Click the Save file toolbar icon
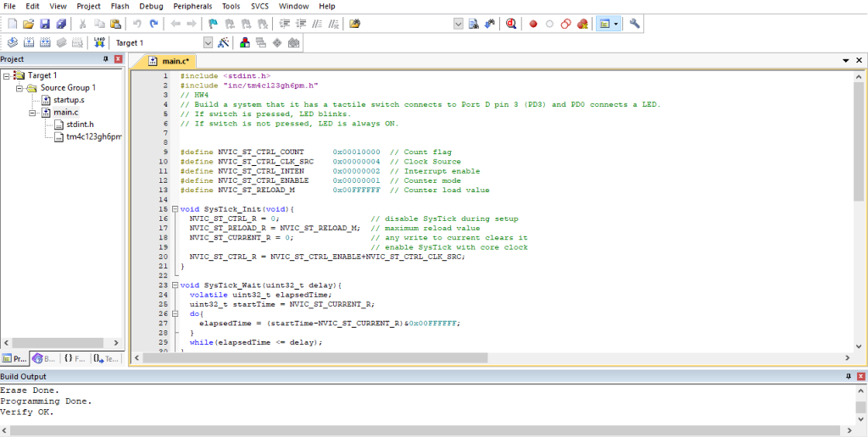 point(46,24)
